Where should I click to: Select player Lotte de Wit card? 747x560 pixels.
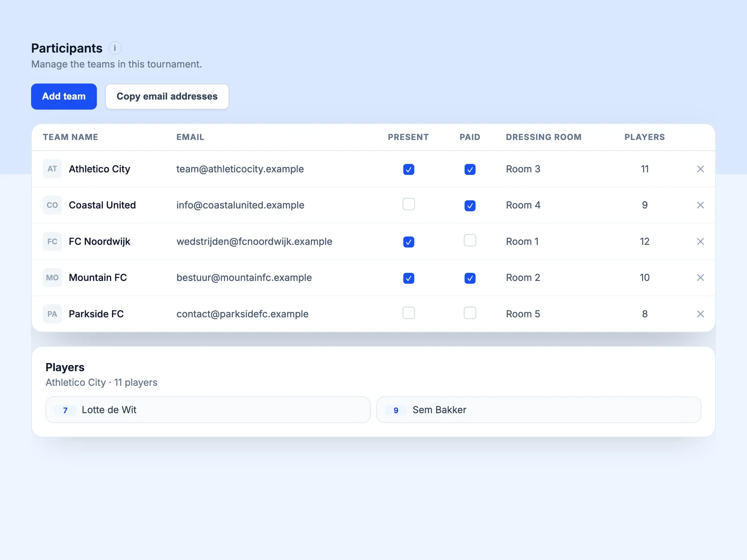(208, 410)
